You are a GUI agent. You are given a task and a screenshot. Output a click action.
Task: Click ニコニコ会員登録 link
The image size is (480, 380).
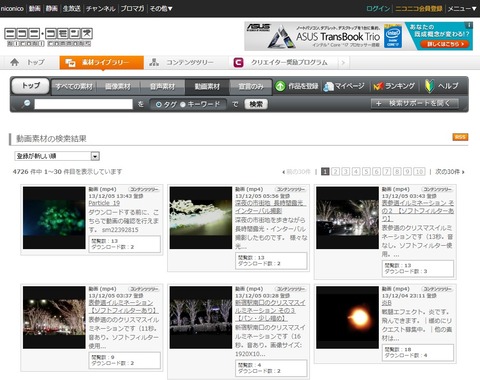point(419,8)
